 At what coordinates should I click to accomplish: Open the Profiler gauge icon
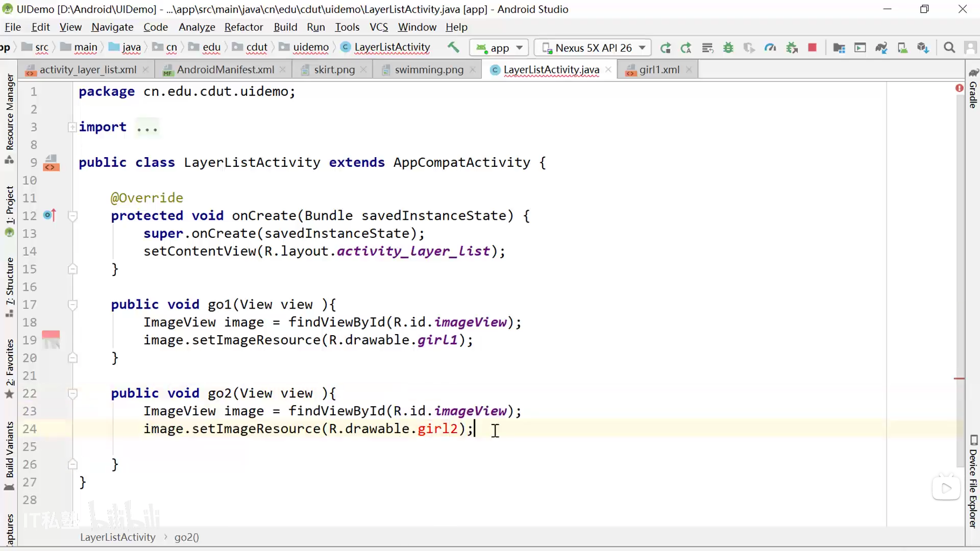click(770, 47)
